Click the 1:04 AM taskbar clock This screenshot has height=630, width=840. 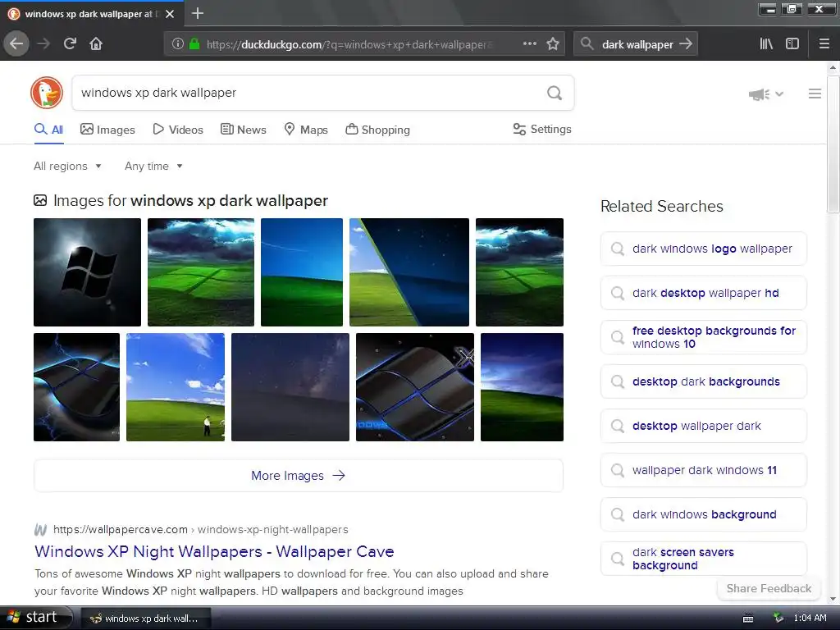(810, 619)
